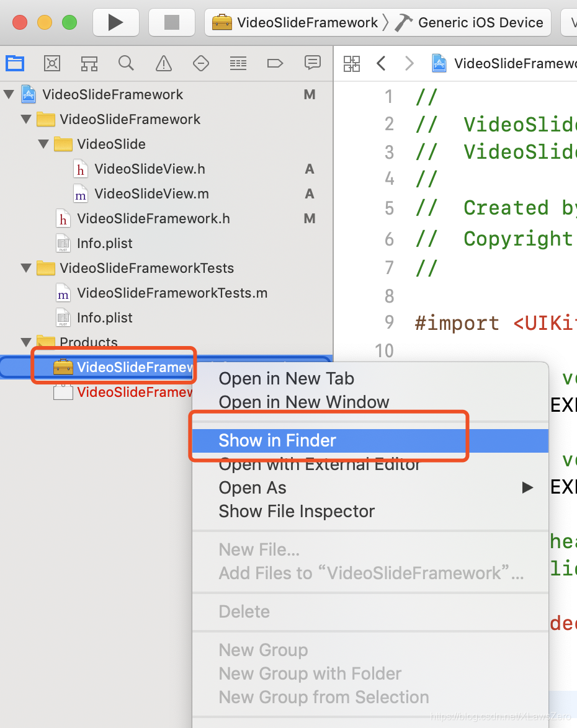Open the Find navigator magnifier icon
577x728 pixels.
(x=126, y=63)
